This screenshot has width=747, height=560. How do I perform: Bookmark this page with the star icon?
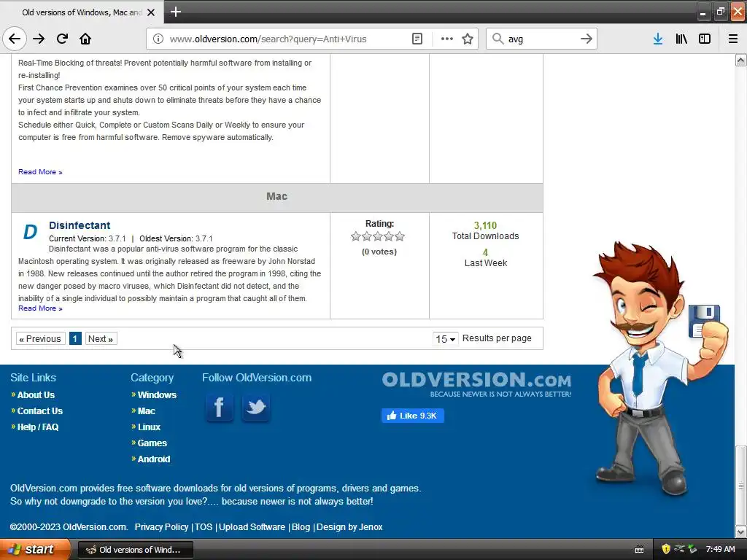pos(468,39)
